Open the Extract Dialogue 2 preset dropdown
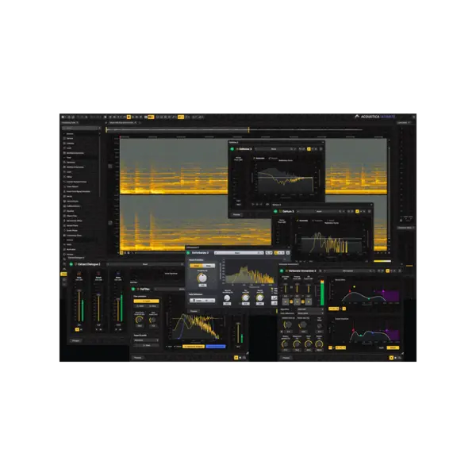Viewport: 476px width, 476px height. coord(146,264)
